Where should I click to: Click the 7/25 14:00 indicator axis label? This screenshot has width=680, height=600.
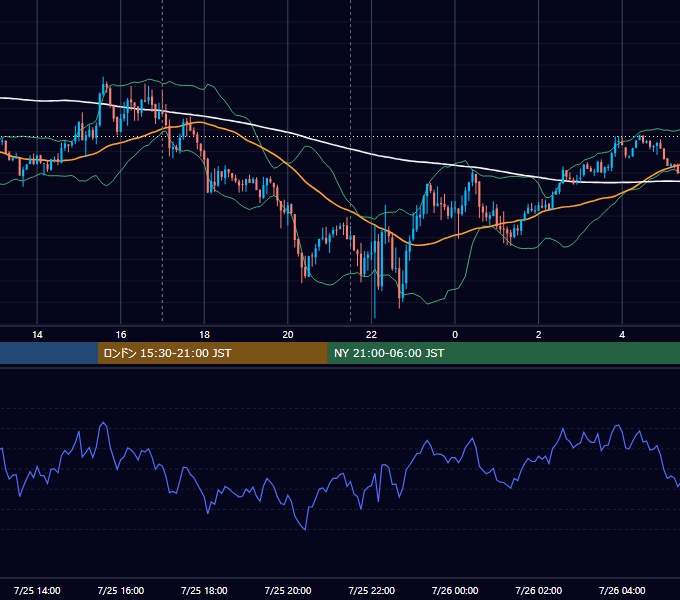37,590
